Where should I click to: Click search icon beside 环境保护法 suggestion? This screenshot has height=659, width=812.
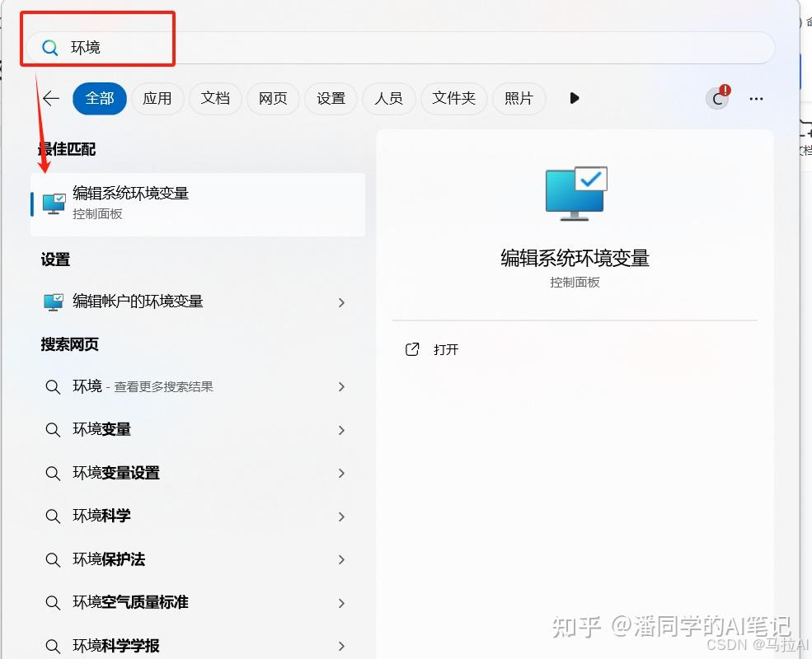(x=53, y=559)
